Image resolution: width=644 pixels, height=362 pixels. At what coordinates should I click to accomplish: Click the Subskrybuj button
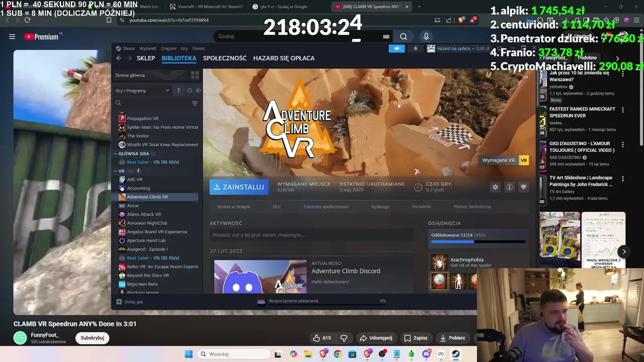point(92,338)
